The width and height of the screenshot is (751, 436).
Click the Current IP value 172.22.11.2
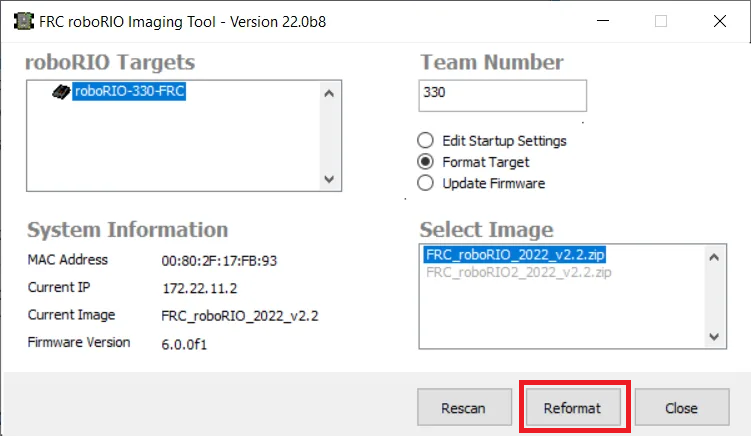pos(200,288)
